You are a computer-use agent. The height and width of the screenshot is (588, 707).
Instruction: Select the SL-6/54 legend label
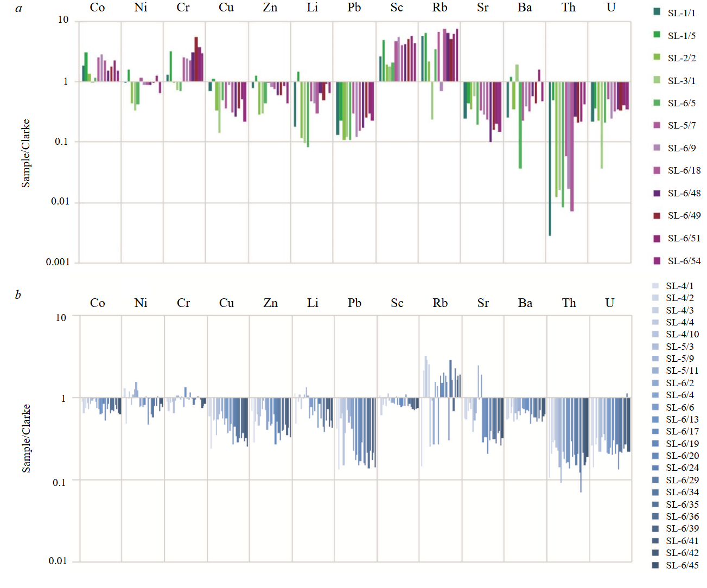coord(684,261)
